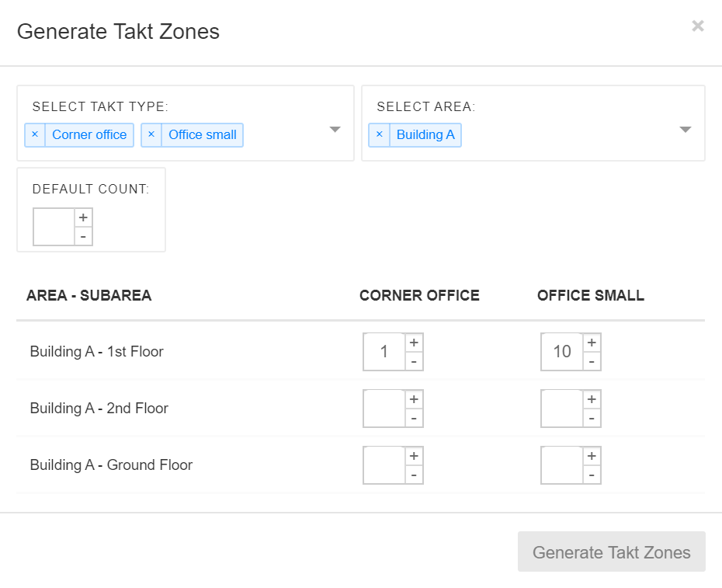Select the Building A chip label
The width and height of the screenshot is (722, 588).
pos(425,134)
